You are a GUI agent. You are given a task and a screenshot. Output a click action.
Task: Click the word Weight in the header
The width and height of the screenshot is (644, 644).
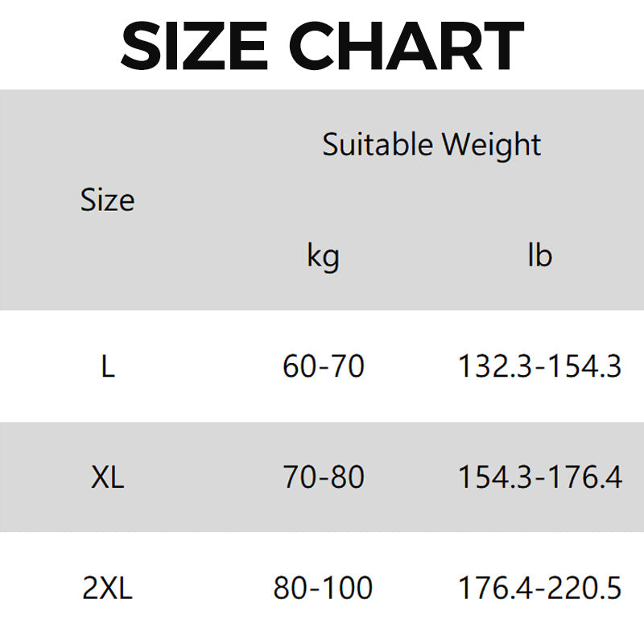tap(491, 145)
